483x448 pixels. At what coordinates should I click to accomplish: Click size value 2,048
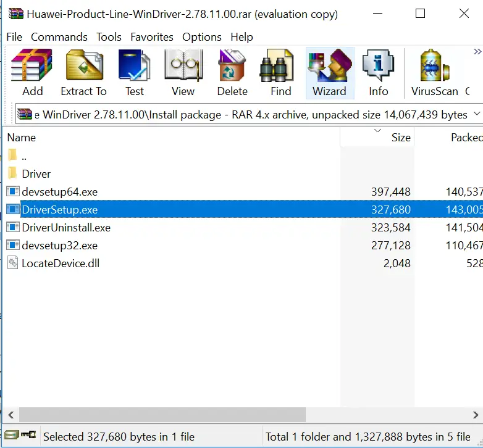click(x=397, y=263)
